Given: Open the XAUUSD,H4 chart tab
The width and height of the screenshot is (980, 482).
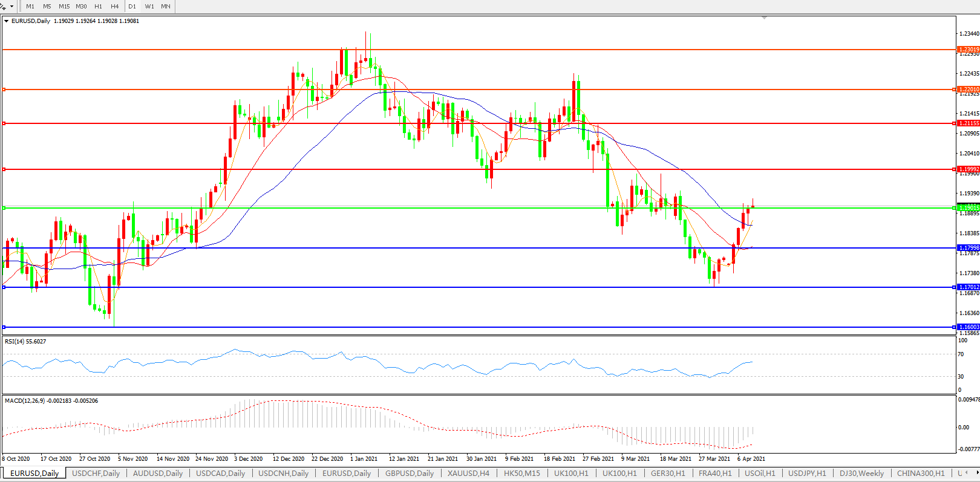Looking at the screenshot, I should coord(468,474).
